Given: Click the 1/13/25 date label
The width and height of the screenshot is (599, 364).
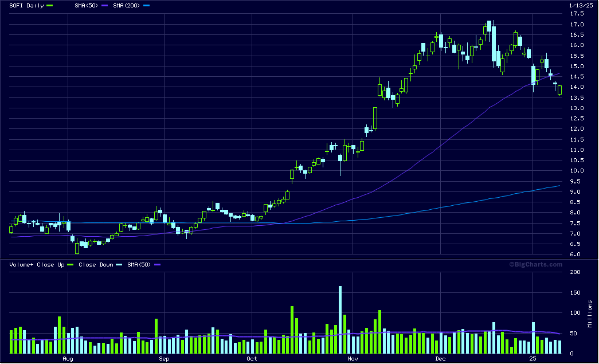Looking at the screenshot, I should pos(581,5).
